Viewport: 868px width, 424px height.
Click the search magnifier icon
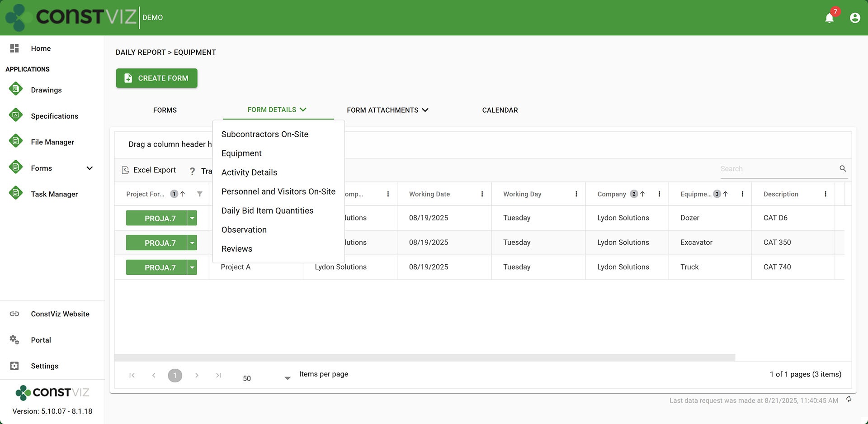pyautogui.click(x=843, y=169)
